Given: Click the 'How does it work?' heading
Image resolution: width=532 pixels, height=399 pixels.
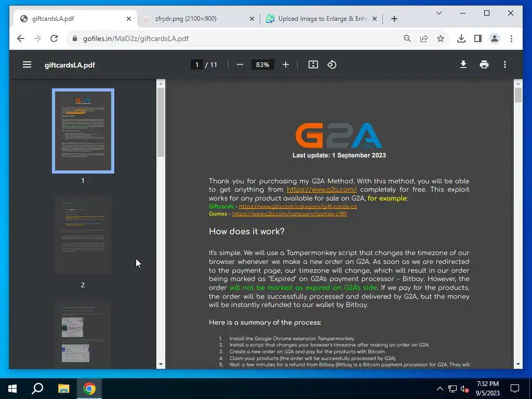Looking at the screenshot, I should pyautogui.click(x=247, y=231).
